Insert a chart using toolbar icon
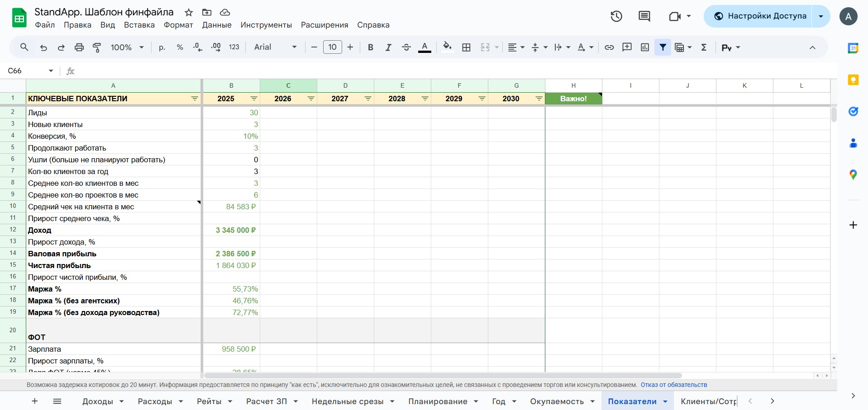Viewport: 868px width, 410px height. point(645,47)
